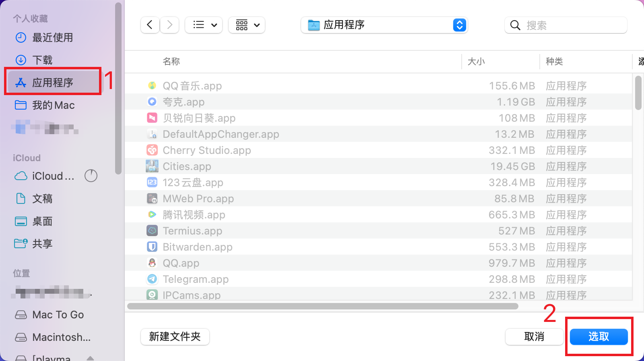Viewport: 644px width, 361px height.
Task: Select the MWeb Pro.app icon
Action: (152, 198)
